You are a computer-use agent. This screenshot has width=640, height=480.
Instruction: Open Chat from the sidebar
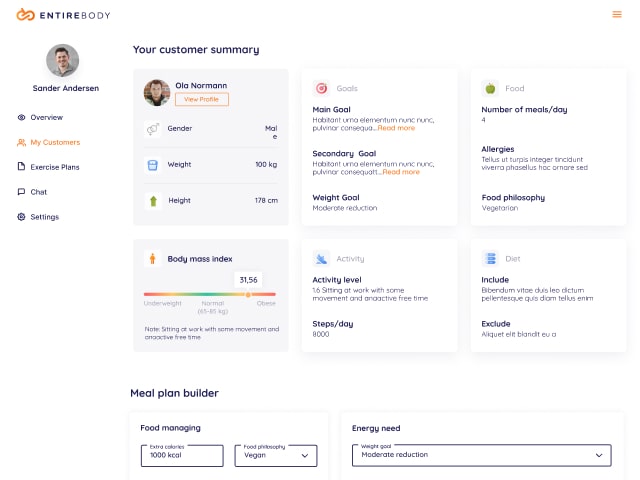32,192
